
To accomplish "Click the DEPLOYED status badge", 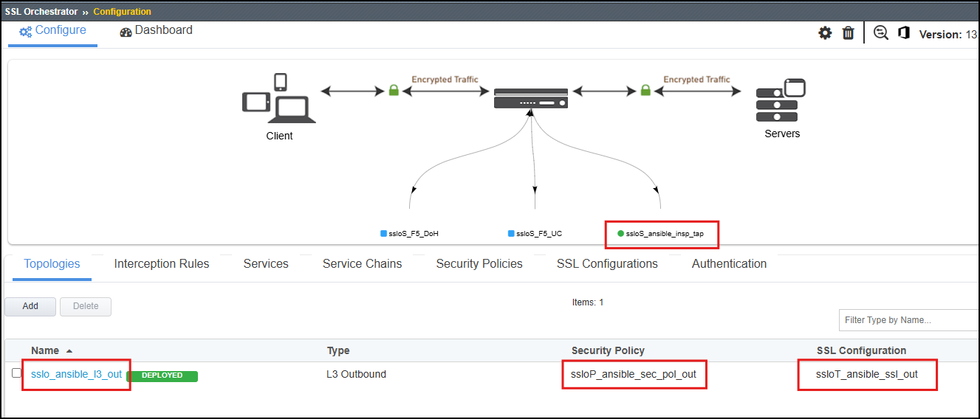I will pyautogui.click(x=162, y=375).
